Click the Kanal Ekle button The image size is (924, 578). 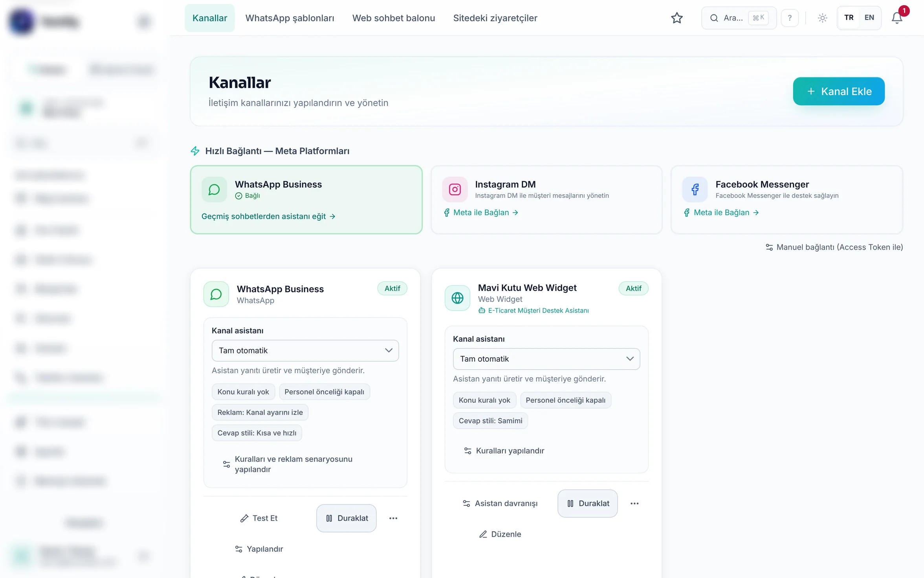[x=838, y=91]
